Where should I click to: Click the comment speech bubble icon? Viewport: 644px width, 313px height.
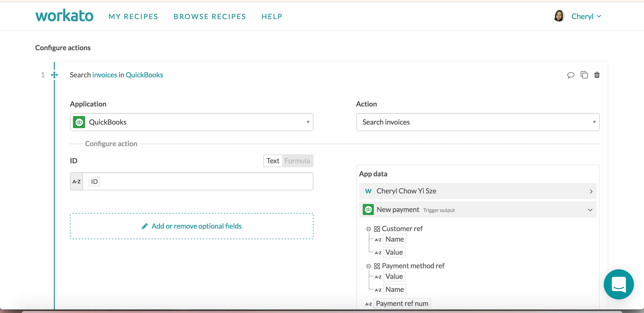click(x=571, y=75)
